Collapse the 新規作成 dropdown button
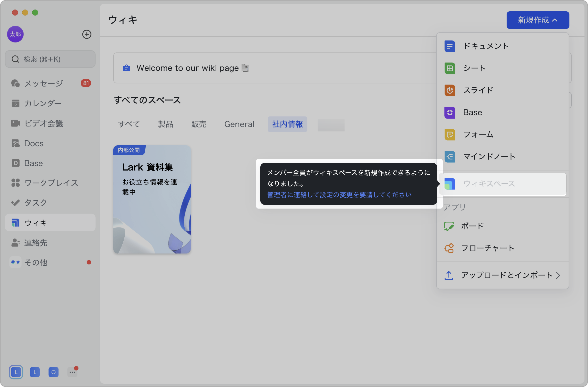 pos(538,20)
